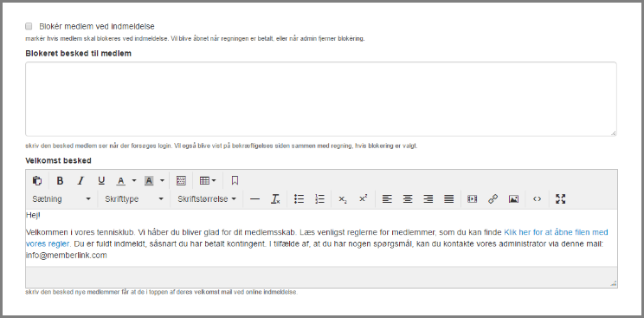
Task: Open the Skriftstørrelse size dropdown
Action: [207, 199]
